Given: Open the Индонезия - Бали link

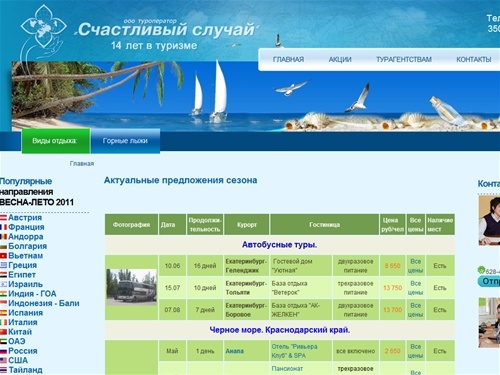Looking at the screenshot, I should 44,303.
